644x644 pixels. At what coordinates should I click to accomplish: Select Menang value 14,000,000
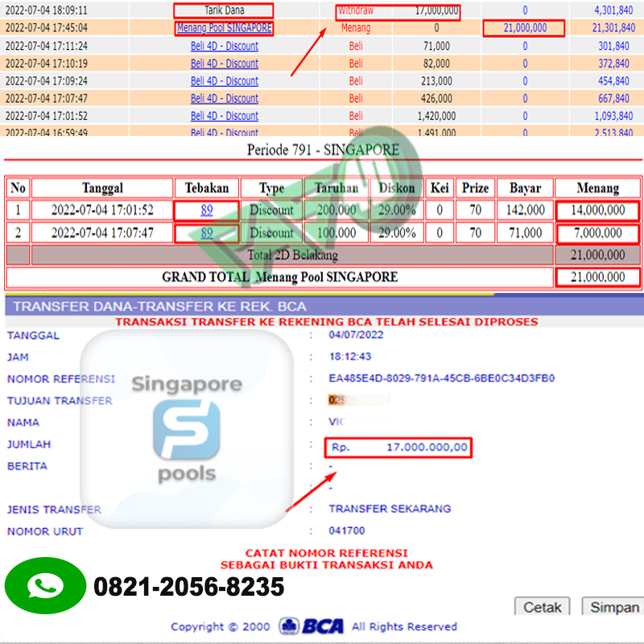click(x=597, y=210)
